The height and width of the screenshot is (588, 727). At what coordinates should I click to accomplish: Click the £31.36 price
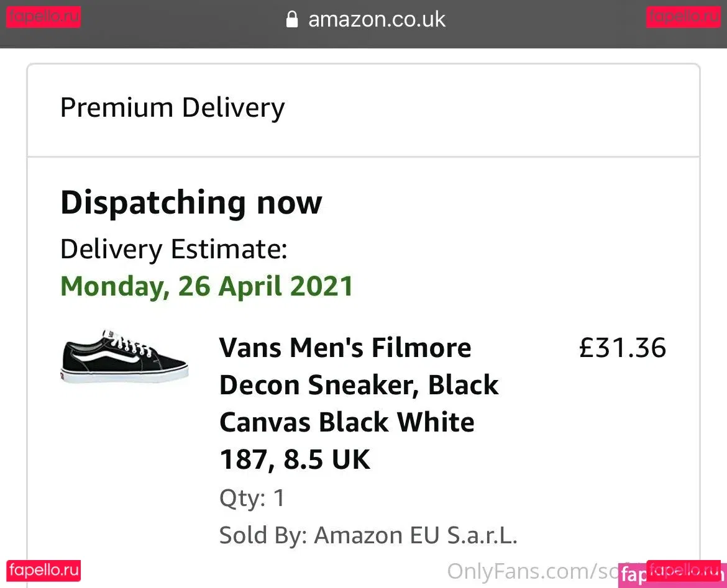click(x=622, y=348)
